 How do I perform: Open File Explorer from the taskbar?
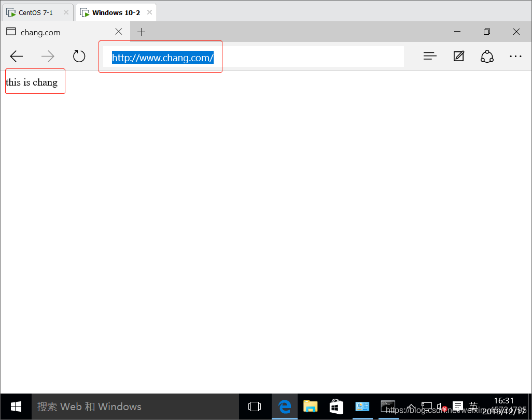tap(310, 407)
